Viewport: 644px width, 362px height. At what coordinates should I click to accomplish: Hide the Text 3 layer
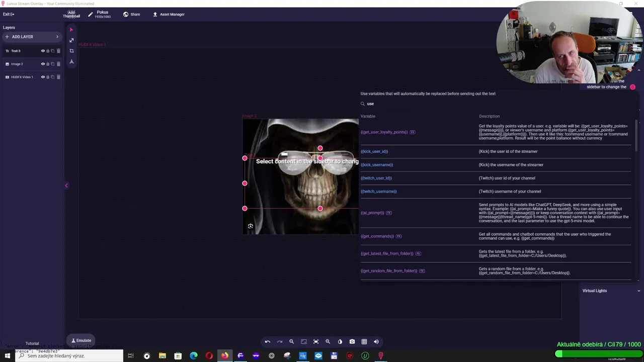click(43, 51)
